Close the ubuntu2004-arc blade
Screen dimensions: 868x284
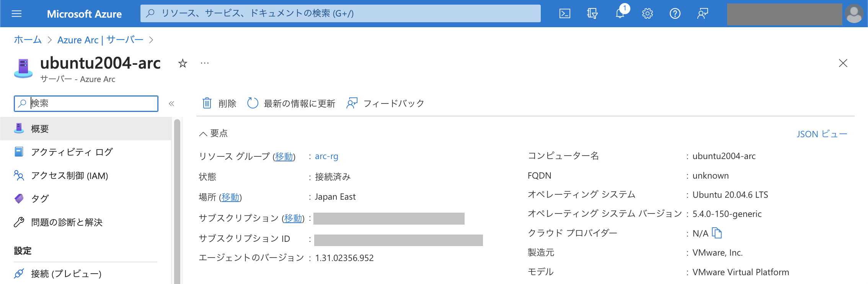coord(843,63)
